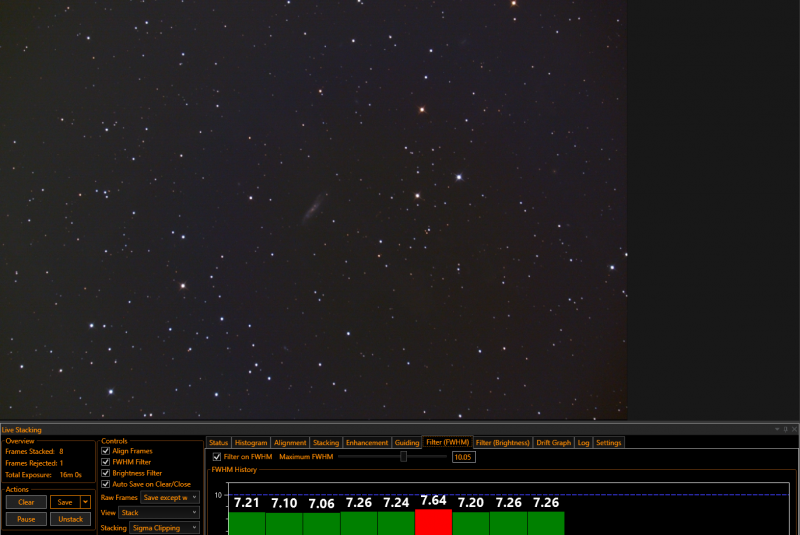The width and height of the screenshot is (800, 535).
Task: Pause live stacking
Action: [x=26, y=519]
